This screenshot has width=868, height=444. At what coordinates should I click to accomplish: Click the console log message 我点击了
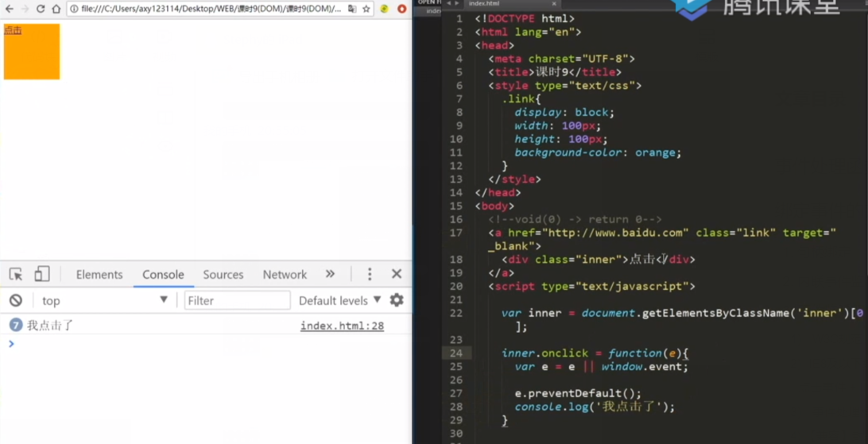(x=50, y=325)
